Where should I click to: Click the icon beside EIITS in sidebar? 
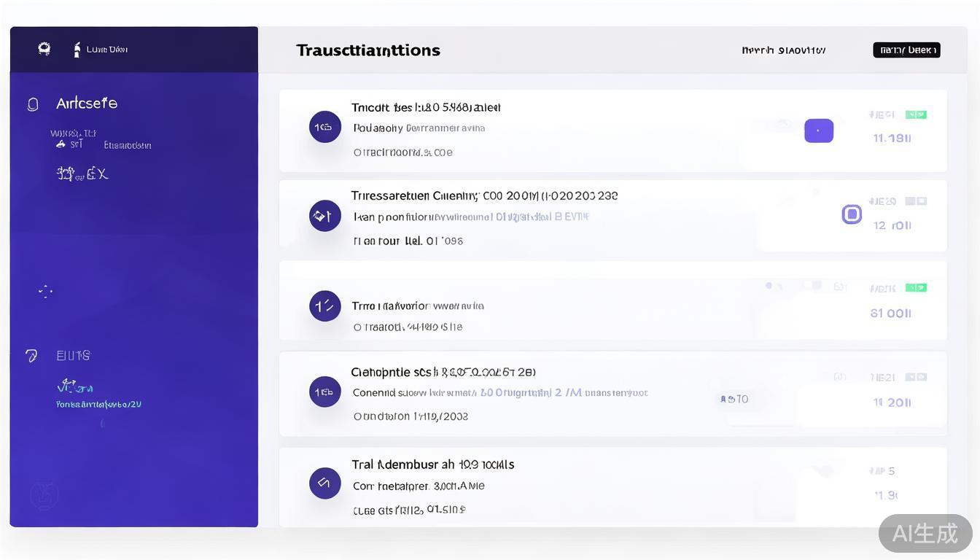(x=31, y=355)
